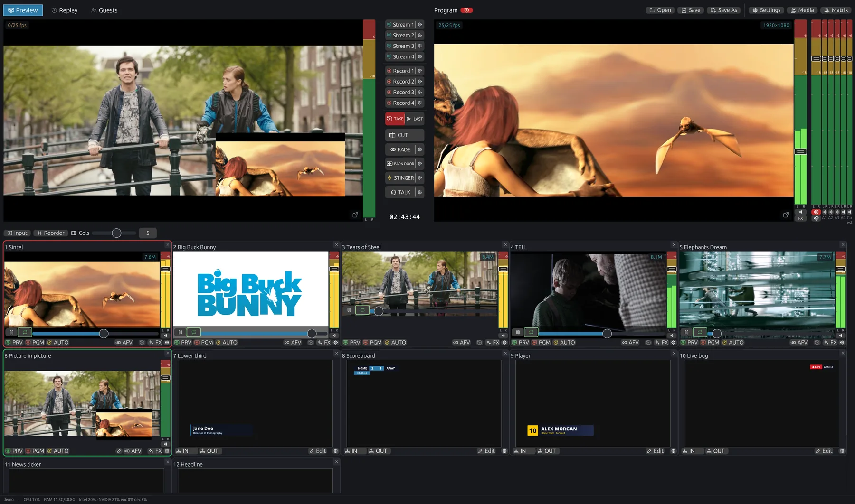Toggle loop on the Big Buck Bunny input
The height and width of the screenshot is (504, 855).
(x=194, y=332)
